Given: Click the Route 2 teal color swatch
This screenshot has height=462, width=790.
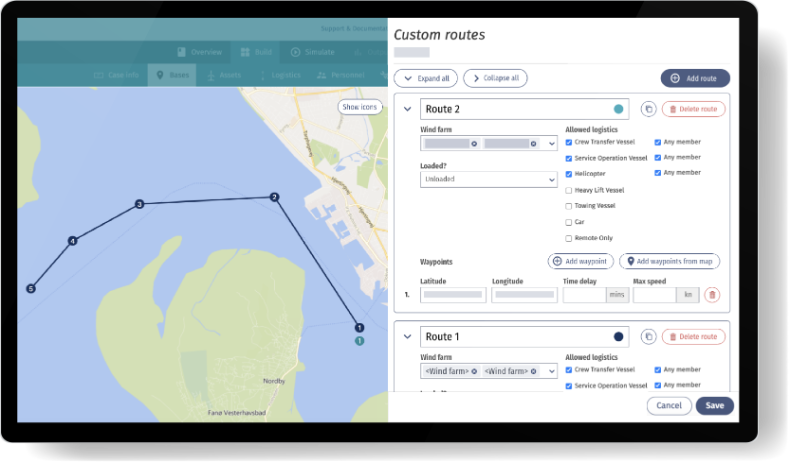Looking at the screenshot, I should pyautogui.click(x=619, y=109).
